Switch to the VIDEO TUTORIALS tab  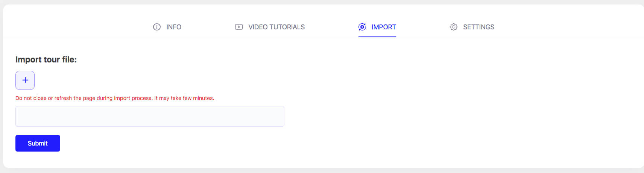270,27
